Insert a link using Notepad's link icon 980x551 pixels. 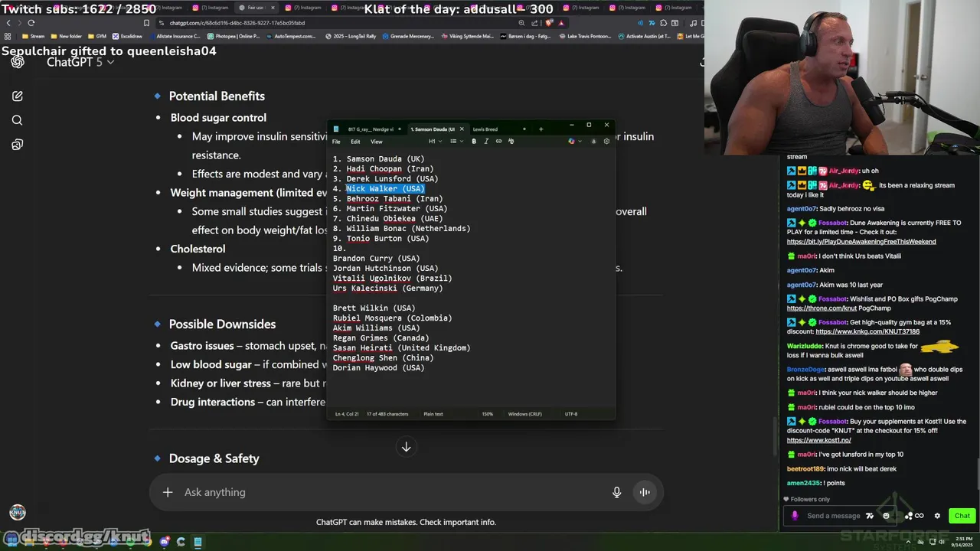click(x=498, y=142)
